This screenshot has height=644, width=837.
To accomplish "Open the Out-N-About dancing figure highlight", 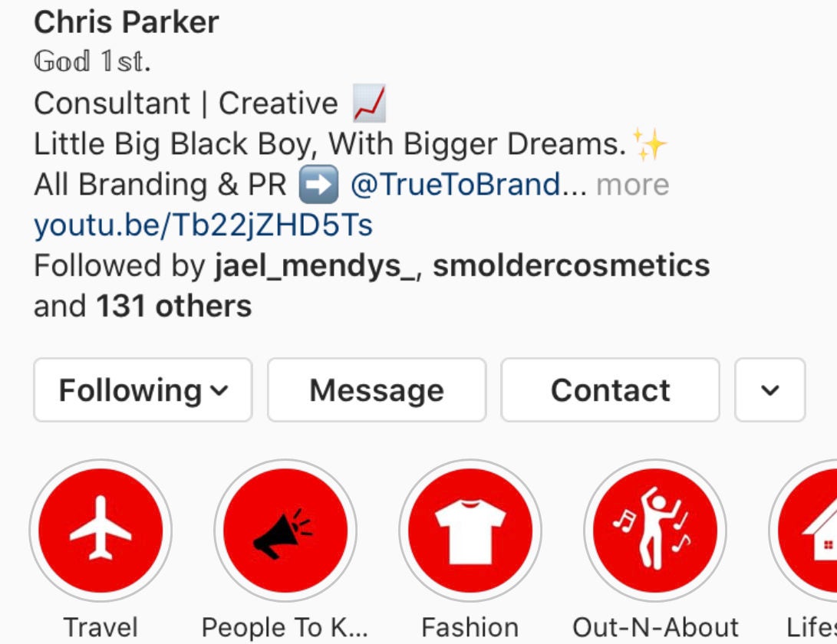I will pyautogui.click(x=655, y=531).
